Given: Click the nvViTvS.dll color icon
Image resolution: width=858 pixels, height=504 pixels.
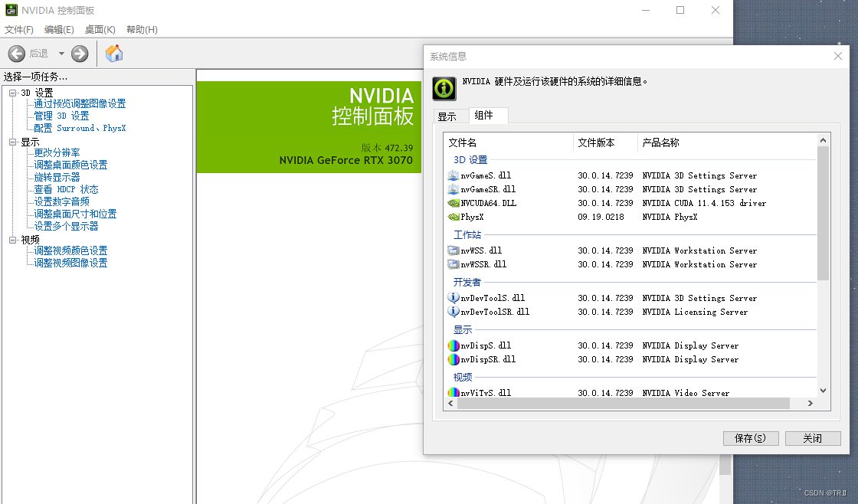Looking at the screenshot, I should [x=453, y=392].
